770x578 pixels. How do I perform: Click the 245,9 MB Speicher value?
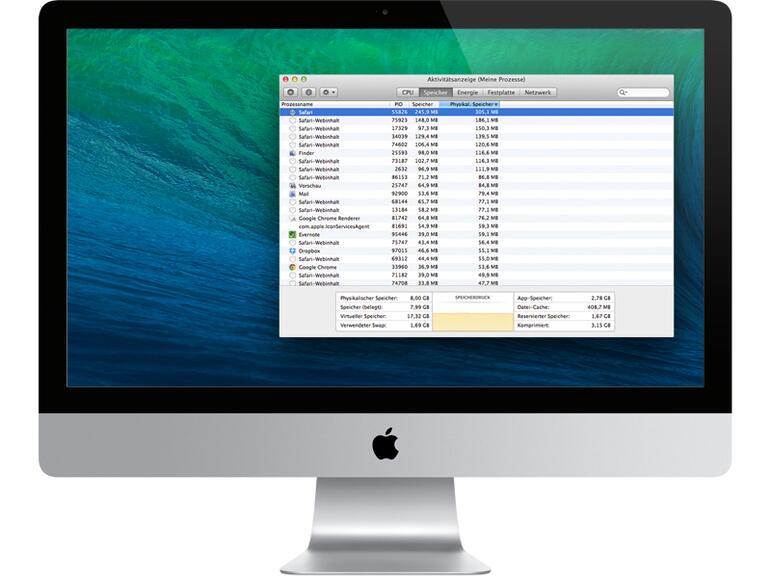click(x=426, y=112)
